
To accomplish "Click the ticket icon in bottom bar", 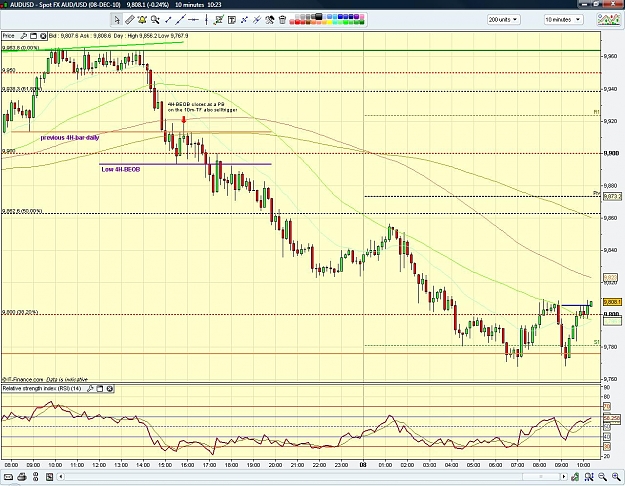I will (x=8, y=476).
